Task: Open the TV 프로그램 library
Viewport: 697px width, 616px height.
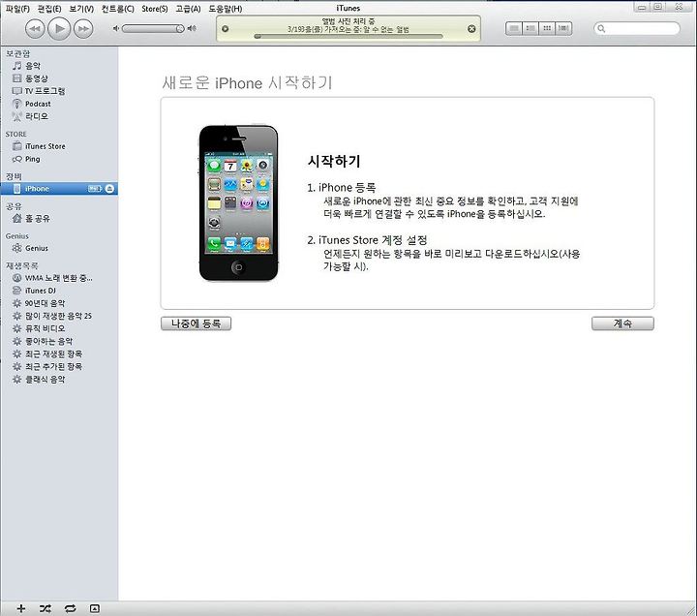Action: (x=45, y=91)
